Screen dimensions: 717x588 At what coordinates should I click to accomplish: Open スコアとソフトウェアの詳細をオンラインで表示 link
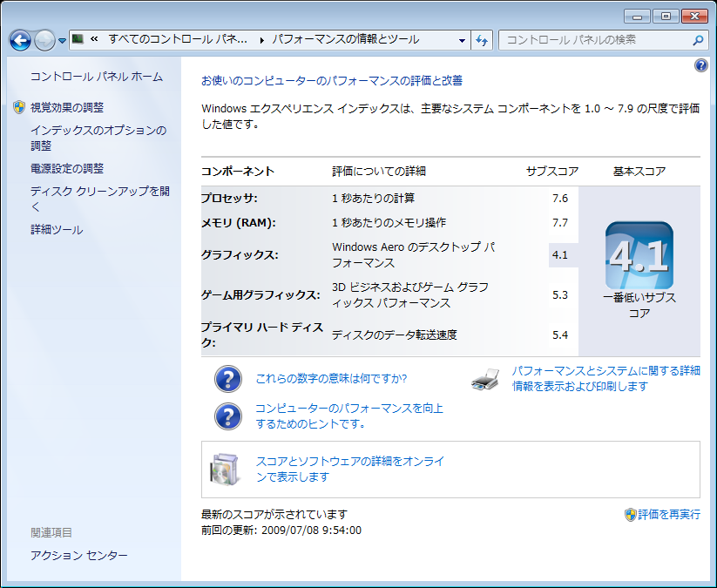click(350, 470)
